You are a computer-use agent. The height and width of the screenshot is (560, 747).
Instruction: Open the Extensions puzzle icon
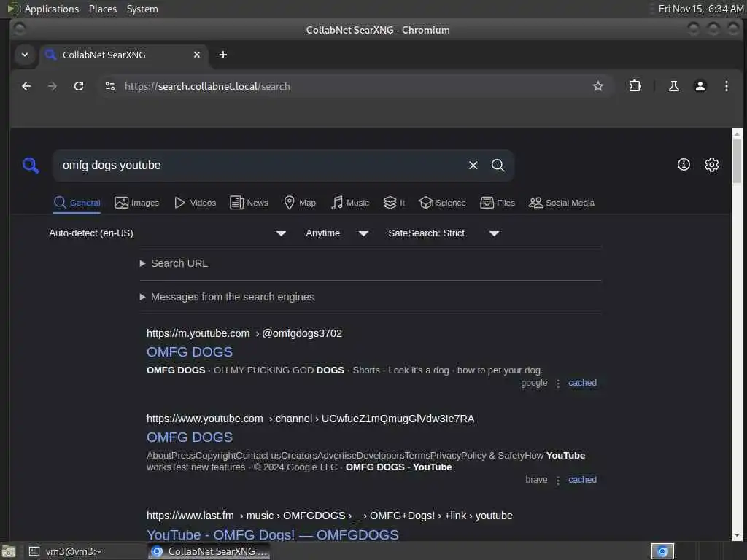coord(635,86)
